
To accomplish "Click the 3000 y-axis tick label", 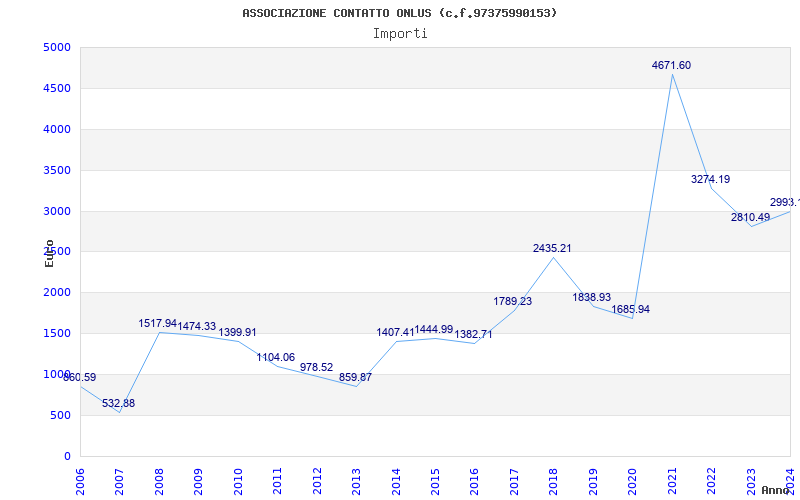I will (57, 211).
